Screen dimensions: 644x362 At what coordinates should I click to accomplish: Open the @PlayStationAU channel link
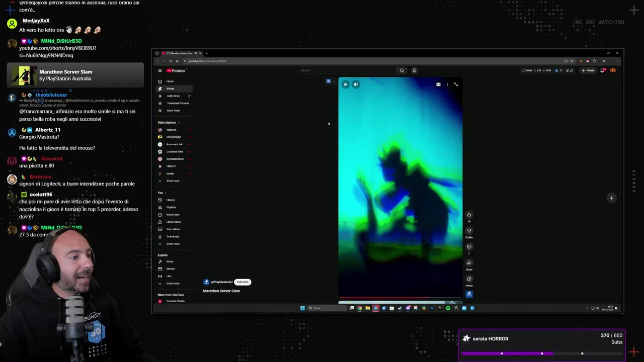221,282
